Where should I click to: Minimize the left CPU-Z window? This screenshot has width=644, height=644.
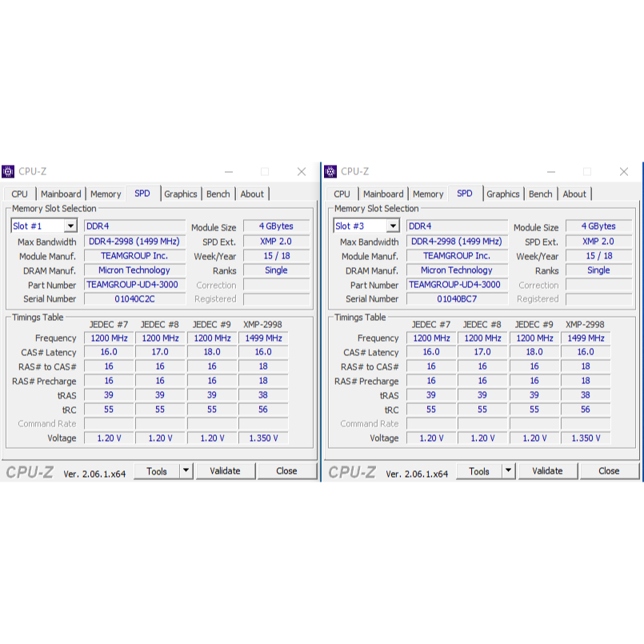(229, 172)
